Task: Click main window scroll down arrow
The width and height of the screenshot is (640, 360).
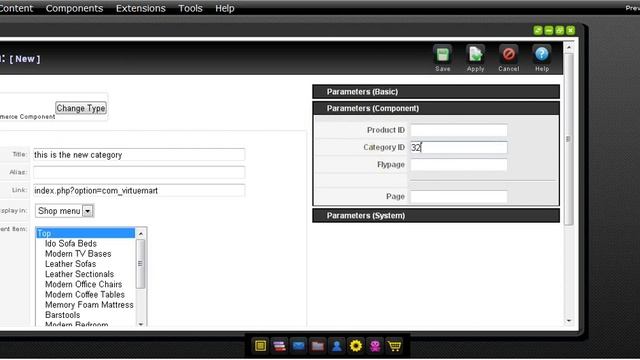Action: click(x=569, y=321)
